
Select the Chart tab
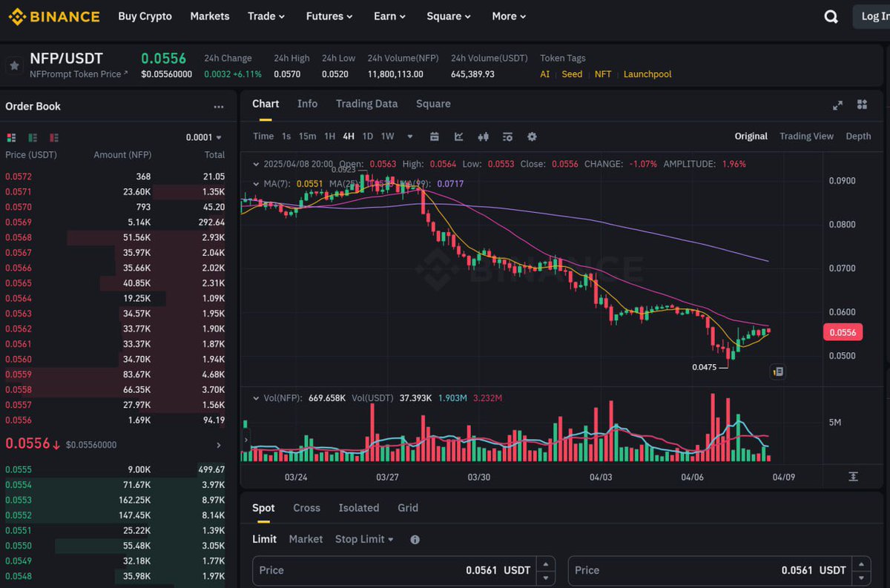point(266,104)
